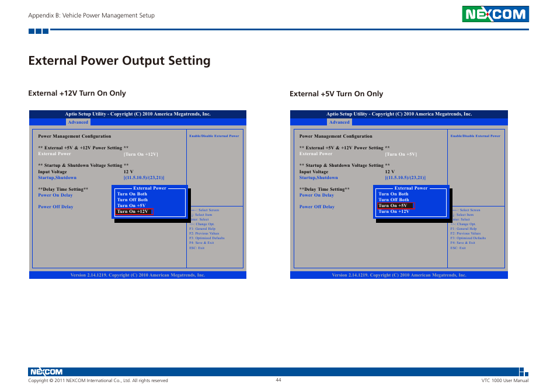Select Turn On Both in the left External Power popup
This screenshot has width=557, height=392.
click(132, 194)
